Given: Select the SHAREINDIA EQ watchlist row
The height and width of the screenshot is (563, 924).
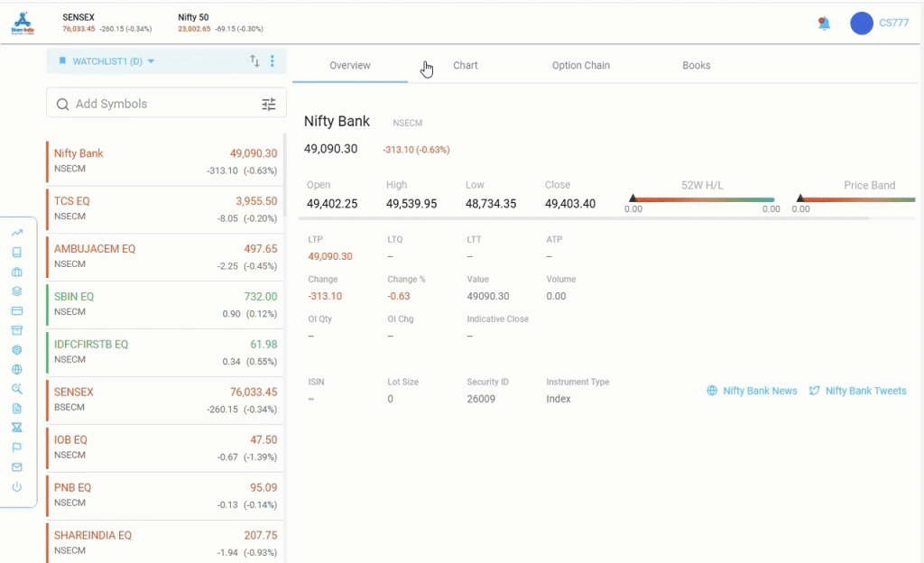Looking at the screenshot, I should [x=165, y=542].
